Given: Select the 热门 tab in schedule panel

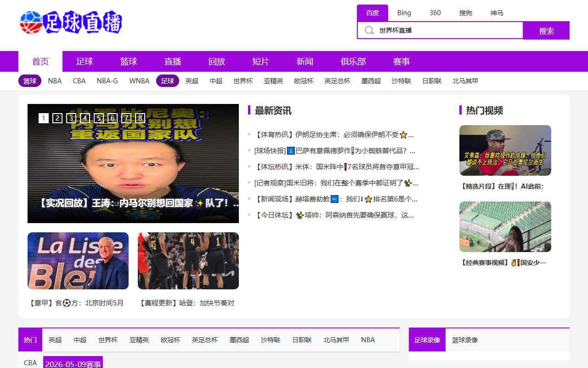Looking at the screenshot, I should pyautogui.click(x=30, y=340).
